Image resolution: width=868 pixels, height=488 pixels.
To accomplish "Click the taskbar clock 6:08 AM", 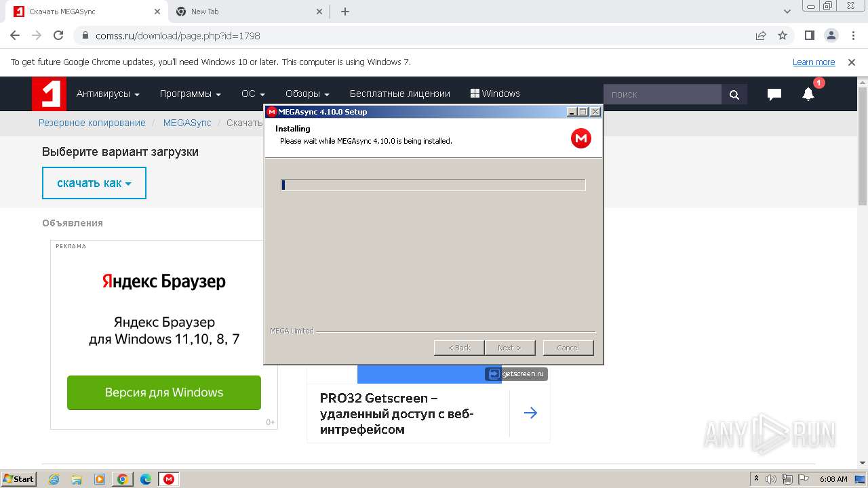I will [x=833, y=479].
